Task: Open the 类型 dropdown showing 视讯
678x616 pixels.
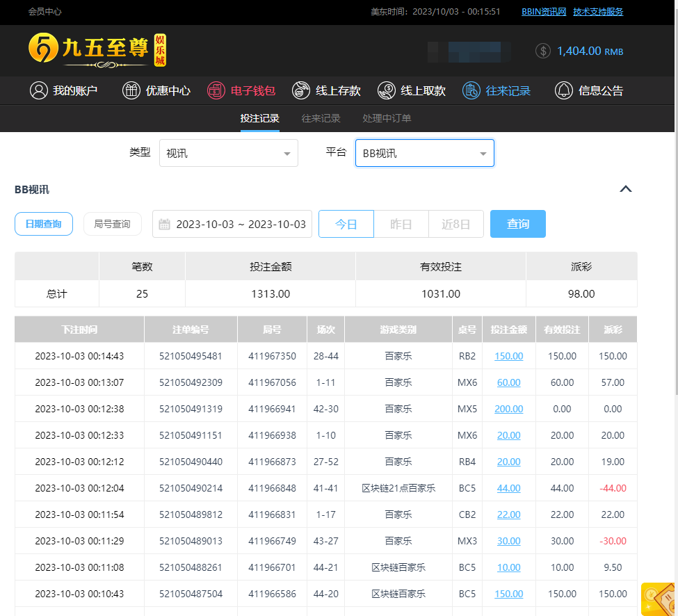Action: point(228,153)
